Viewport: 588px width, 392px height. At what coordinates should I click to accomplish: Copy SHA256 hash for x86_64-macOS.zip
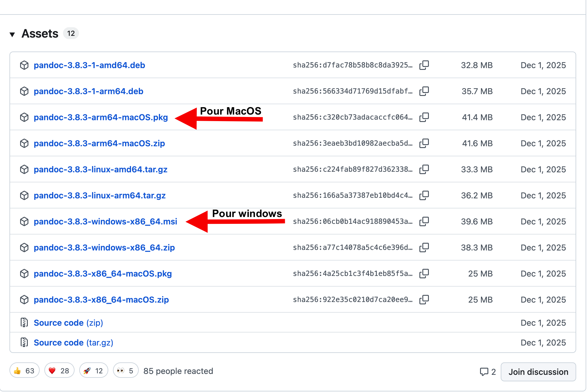coord(424,300)
